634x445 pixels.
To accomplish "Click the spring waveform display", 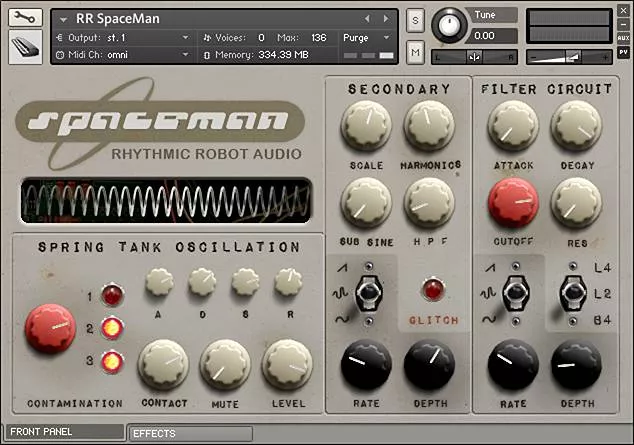I will [x=166, y=200].
